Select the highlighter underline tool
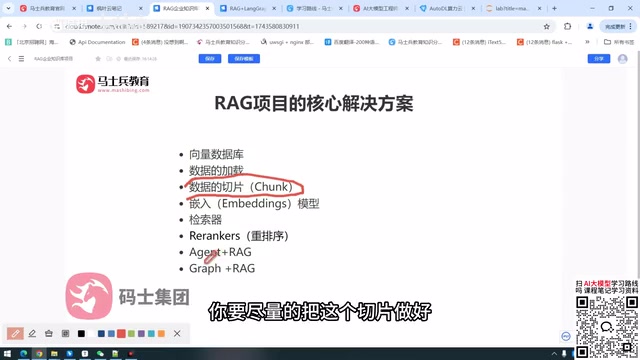Screen dimensions: 640x360 [x=32, y=333]
